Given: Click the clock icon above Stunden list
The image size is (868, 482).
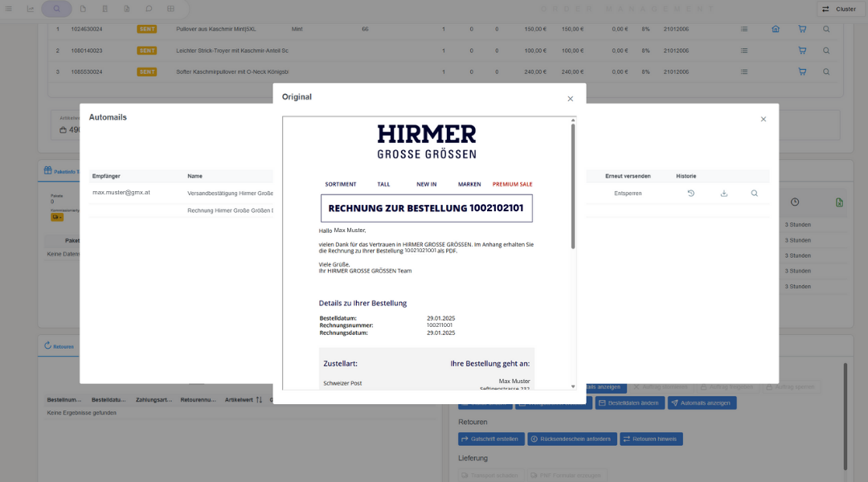Looking at the screenshot, I should [794, 202].
